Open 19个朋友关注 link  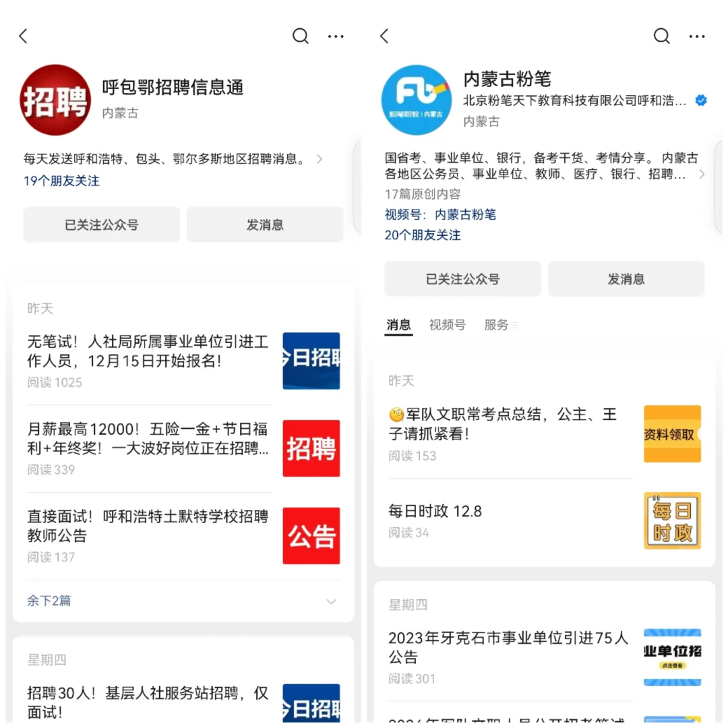(x=62, y=181)
